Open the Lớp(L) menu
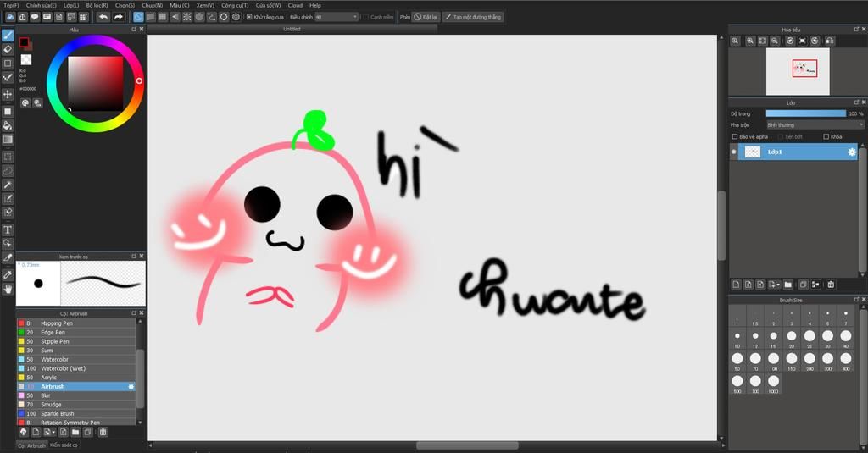 tap(71, 5)
